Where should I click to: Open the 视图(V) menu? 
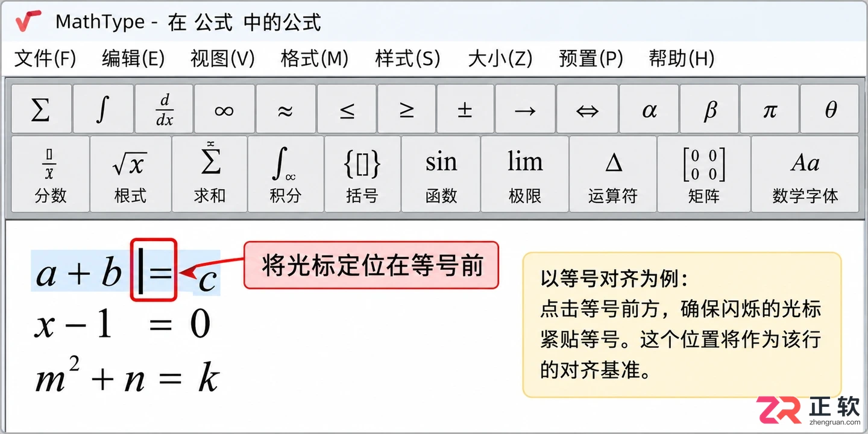222,58
